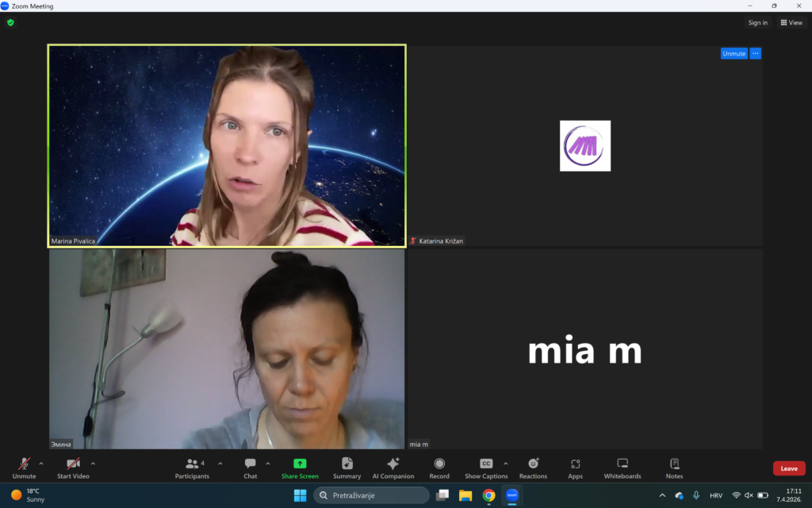Expand video options arrow beside Start Video
This screenshot has width=812, height=508.
tap(93, 464)
